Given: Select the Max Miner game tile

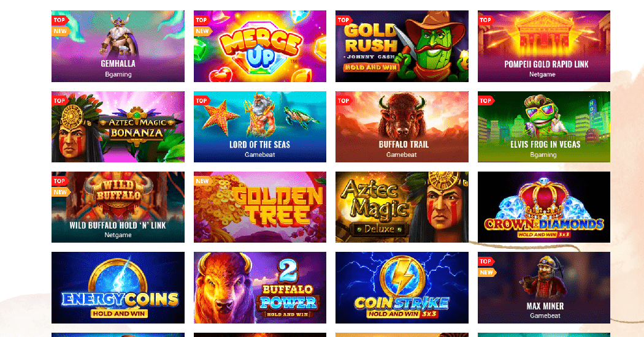Looking at the screenshot, I should click(x=544, y=288).
